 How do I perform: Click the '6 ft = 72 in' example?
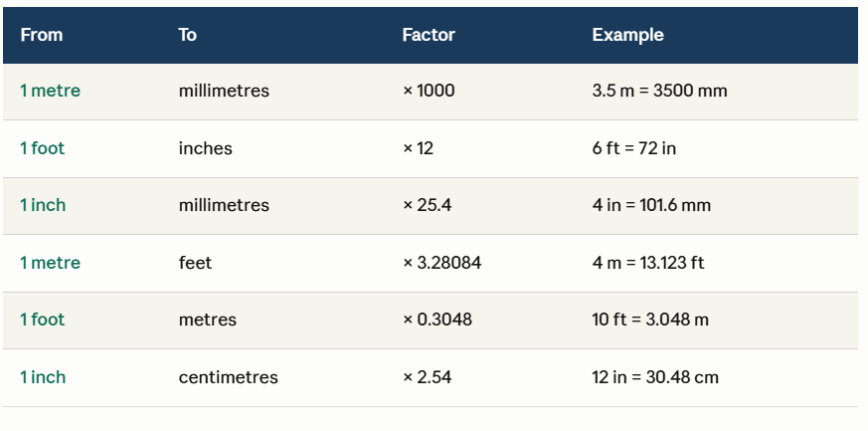[634, 148]
